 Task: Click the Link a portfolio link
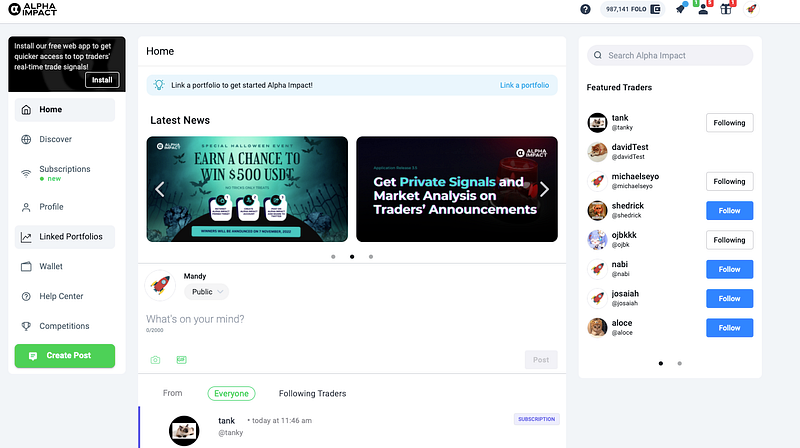[524, 85]
